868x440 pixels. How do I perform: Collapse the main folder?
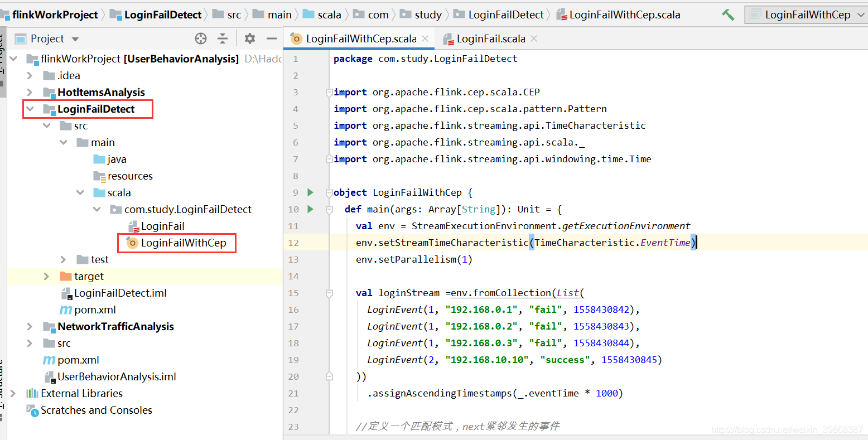click(64, 142)
